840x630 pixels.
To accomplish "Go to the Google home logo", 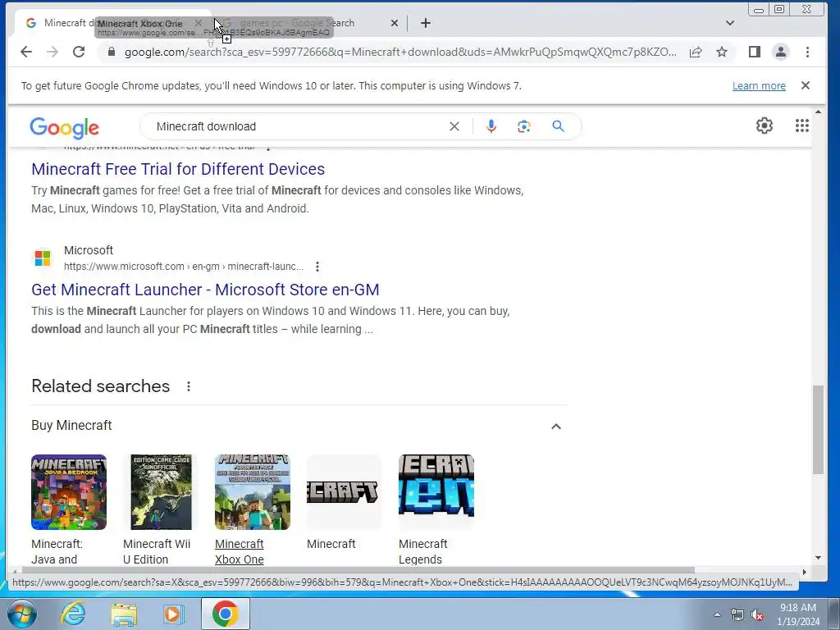I will click(64, 127).
